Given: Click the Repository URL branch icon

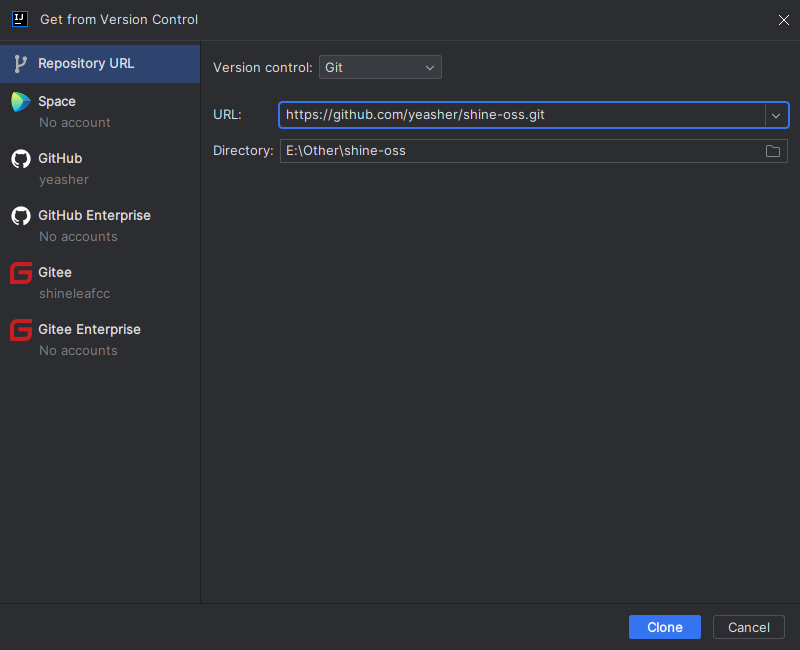Looking at the screenshot, I should pos(20,64).
